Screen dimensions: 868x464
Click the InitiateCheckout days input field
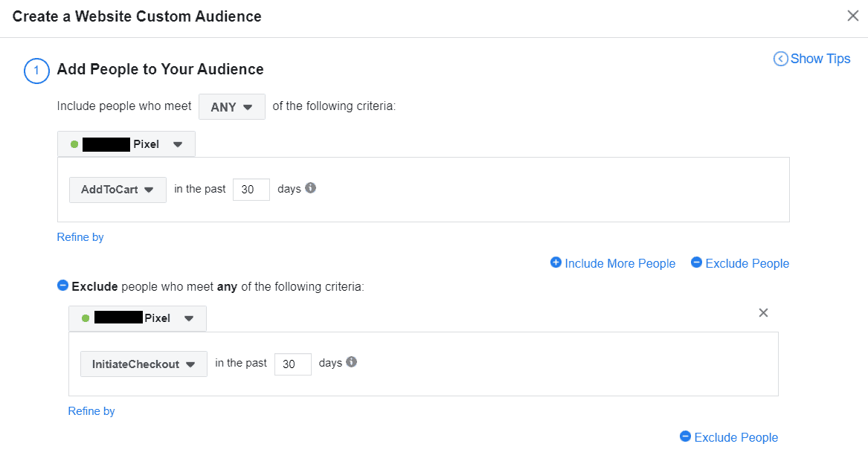point(292,364)
